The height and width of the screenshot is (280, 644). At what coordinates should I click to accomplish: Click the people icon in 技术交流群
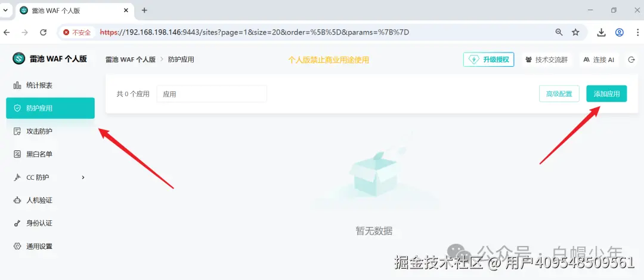(x=528, y=60)
